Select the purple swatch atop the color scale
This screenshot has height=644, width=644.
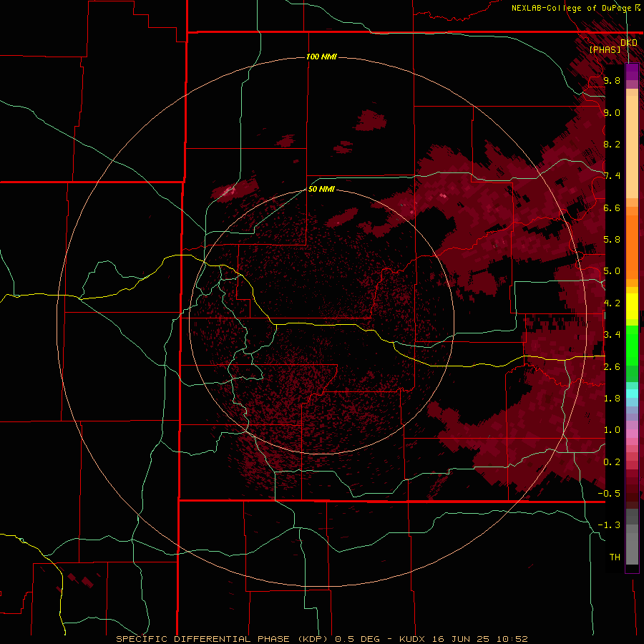click(x=632, y=72)
